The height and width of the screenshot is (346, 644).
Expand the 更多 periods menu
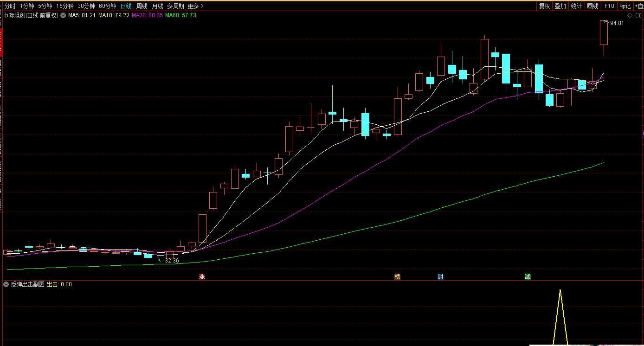[x=195, y=6]
